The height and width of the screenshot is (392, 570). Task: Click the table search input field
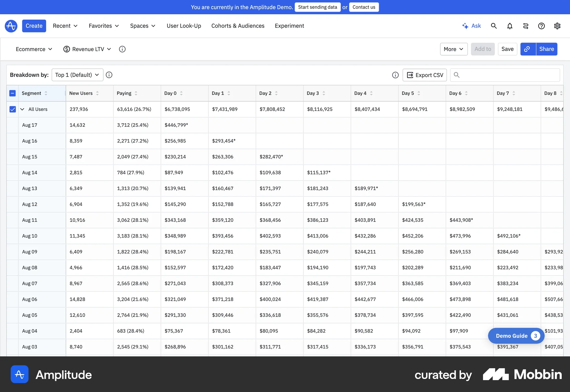pos(508,75)
